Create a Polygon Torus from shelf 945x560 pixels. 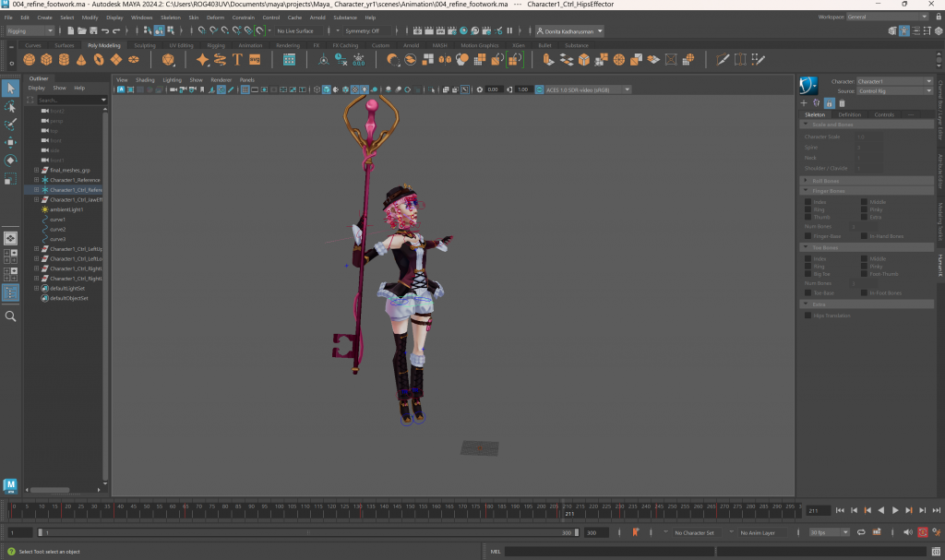(99, 59)
